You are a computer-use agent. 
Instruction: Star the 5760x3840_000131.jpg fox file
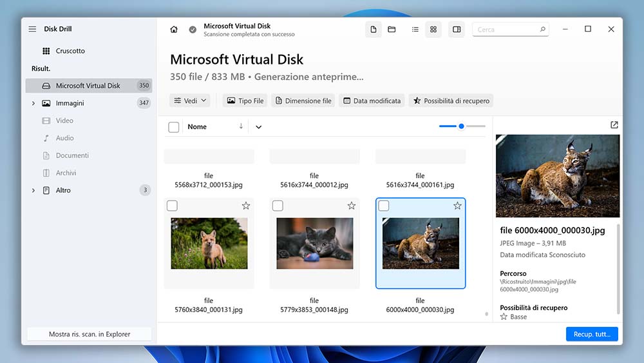pos(245,206)
